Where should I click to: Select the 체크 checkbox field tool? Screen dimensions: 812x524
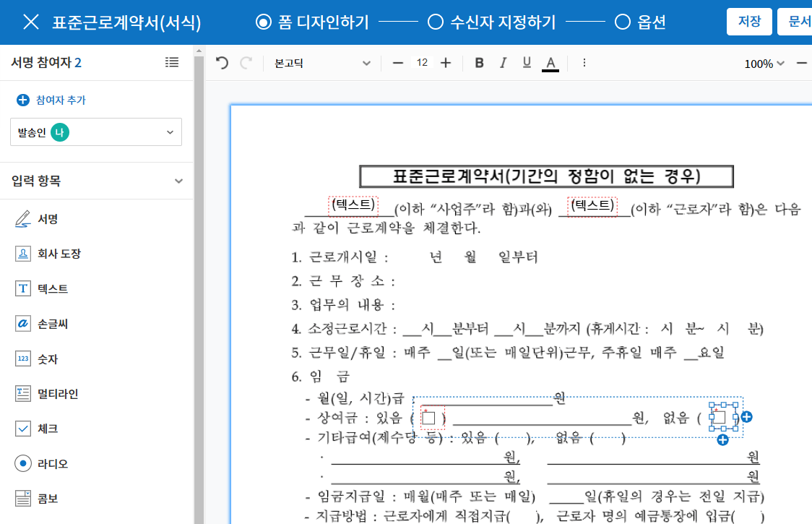click(x=36, y=429)
